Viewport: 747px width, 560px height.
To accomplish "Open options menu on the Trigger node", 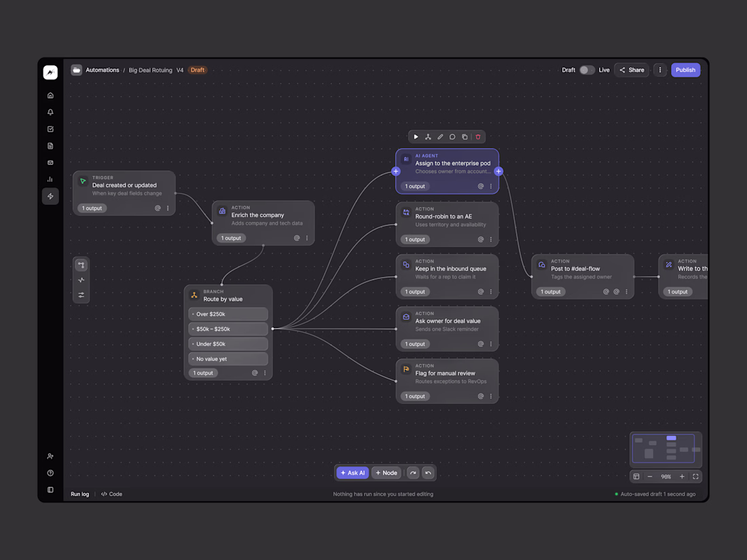I will (168, 208).
